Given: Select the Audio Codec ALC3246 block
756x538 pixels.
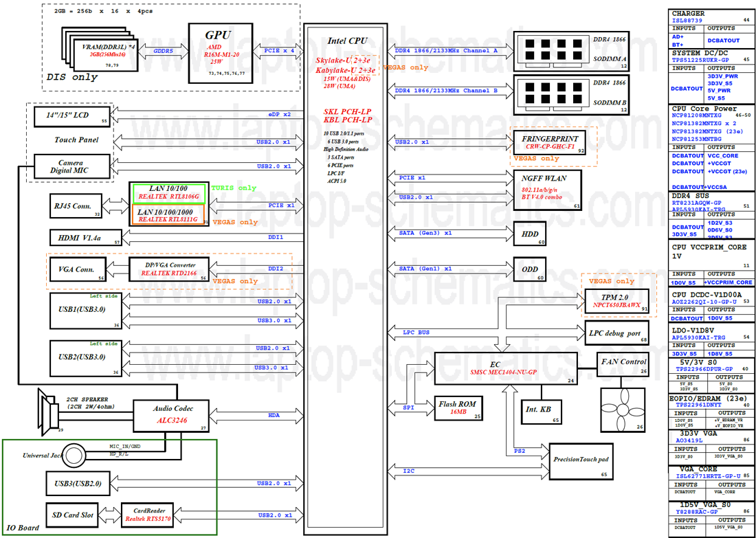Looking at the screenshot, I should point(170,414).
